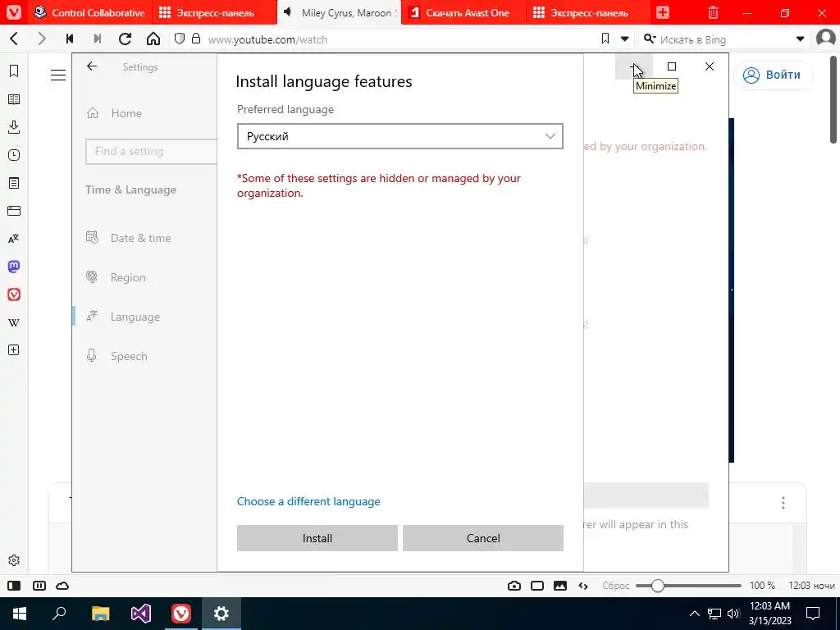The height and width of the screenshot is (630, 840).
Task: Open Windows taskbar search
Action: (x=59, y=614)
